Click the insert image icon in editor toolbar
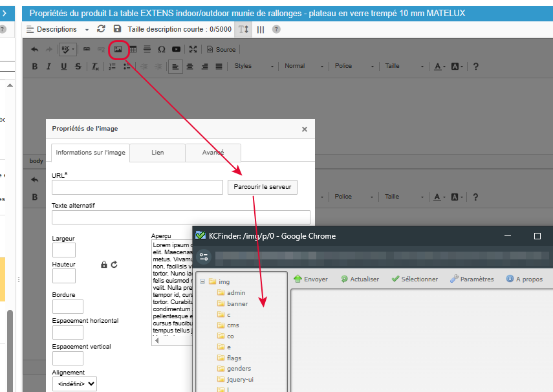553x392 pixels. pyautogui.click(x=118, y=49)
